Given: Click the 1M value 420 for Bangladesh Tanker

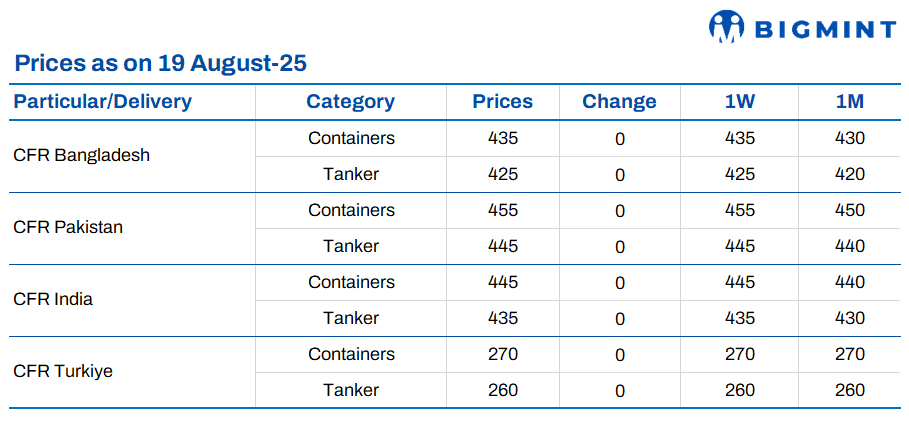Looking at the screenshot, I should 849,174.
